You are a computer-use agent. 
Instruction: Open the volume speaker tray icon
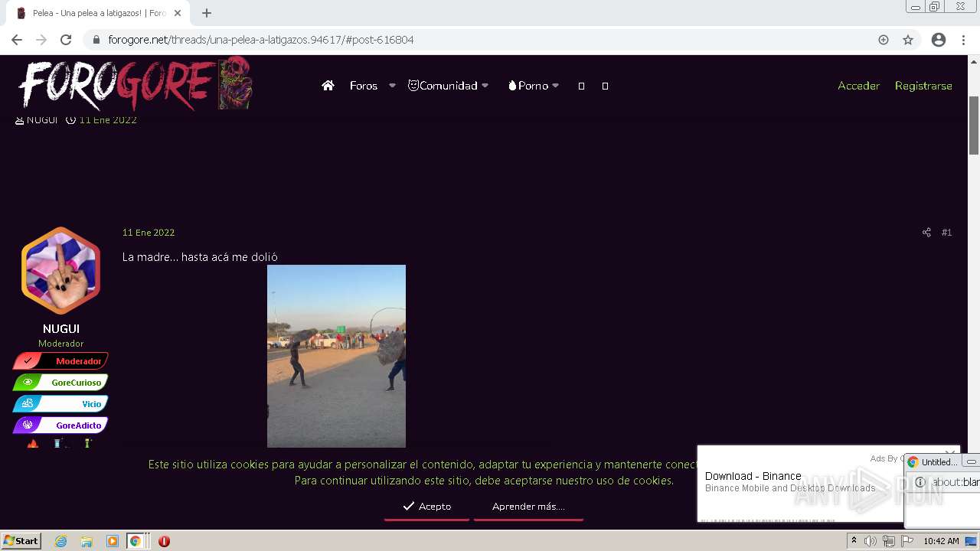871,541
